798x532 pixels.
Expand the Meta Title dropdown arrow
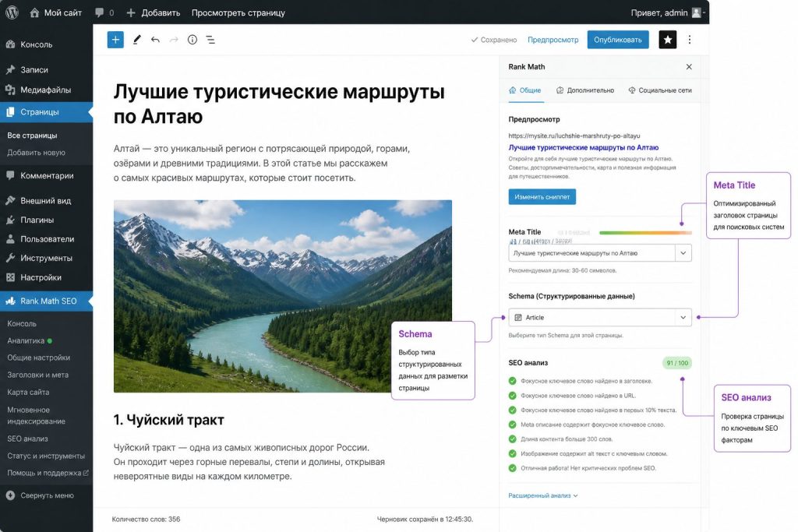tap(683, 253)
